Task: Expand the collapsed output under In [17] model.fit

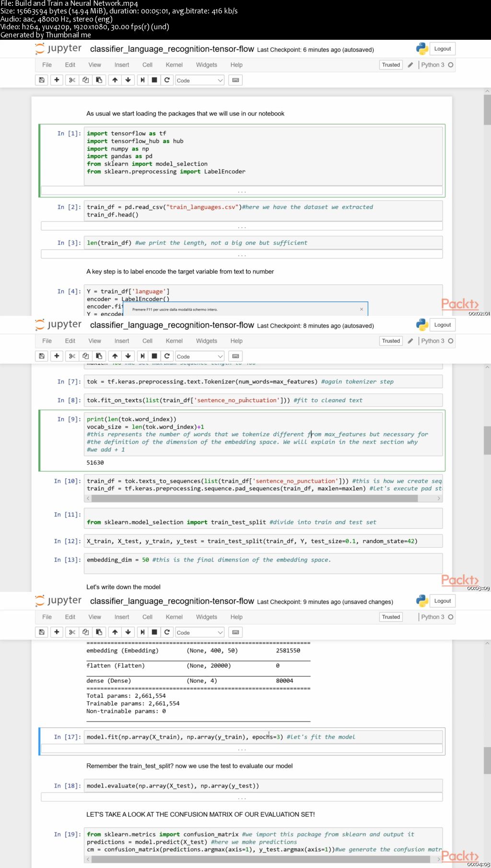Action: 242,749
